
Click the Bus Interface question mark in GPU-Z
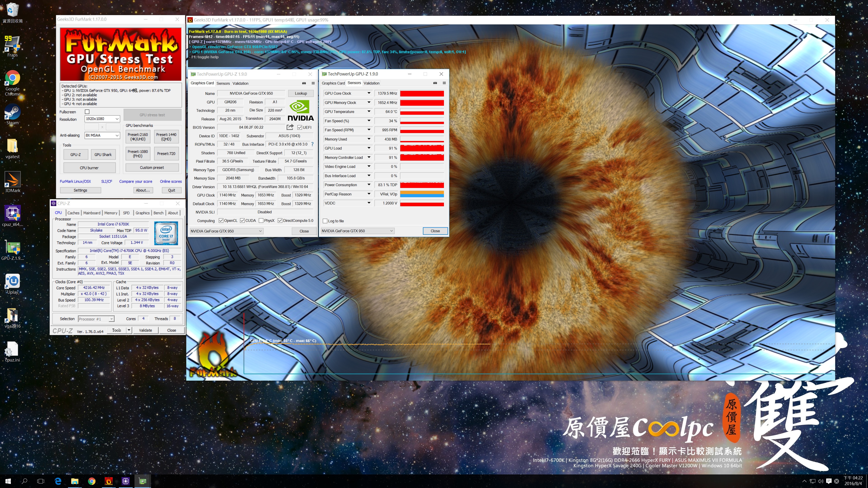(x=312, y=144)
